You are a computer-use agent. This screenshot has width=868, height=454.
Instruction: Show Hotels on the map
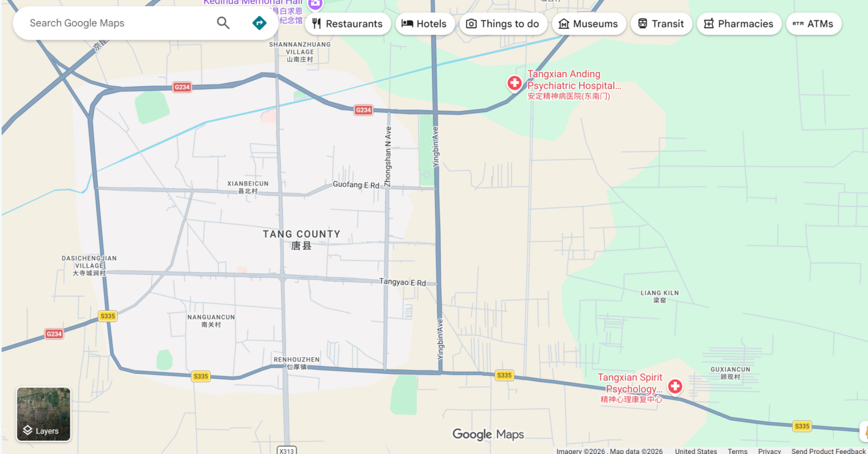pos(425,24)
